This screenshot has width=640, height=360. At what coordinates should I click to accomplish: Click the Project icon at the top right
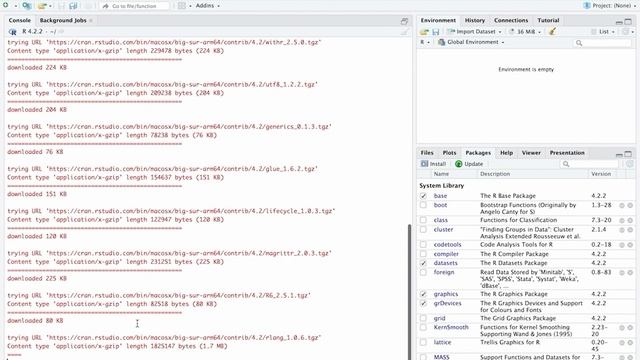pos(587,6)
